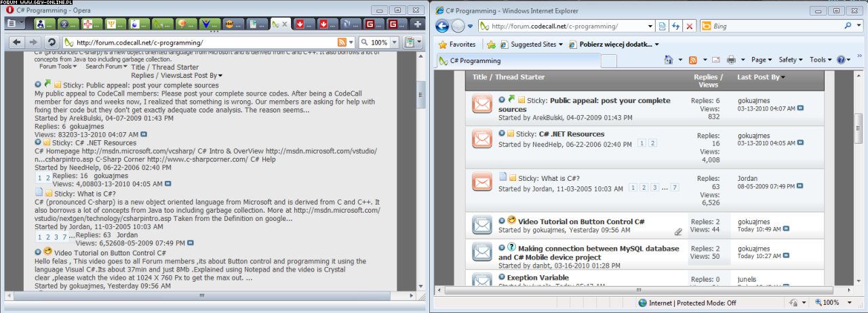Open the IE Page menu
The height and width of the screenshot is (313, 868).
[x=762, y=60]
